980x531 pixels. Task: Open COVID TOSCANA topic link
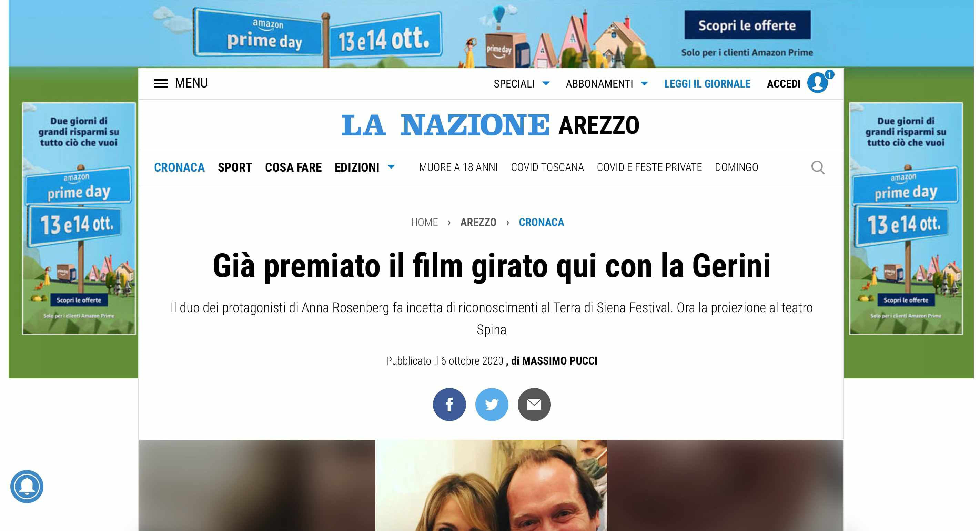click(x=547, y=167)
